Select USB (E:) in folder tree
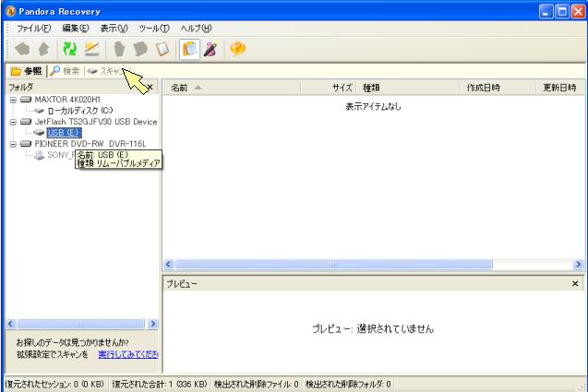 coord(64,133)
